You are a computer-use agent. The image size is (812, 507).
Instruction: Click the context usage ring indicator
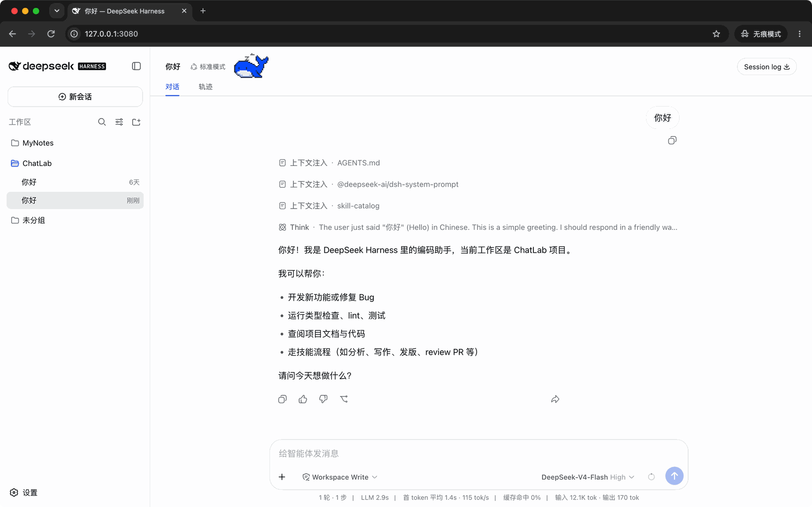point(652,477)
